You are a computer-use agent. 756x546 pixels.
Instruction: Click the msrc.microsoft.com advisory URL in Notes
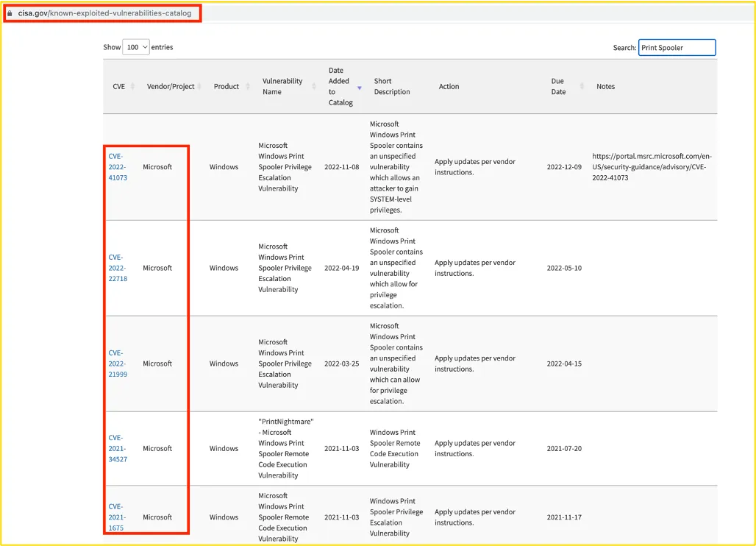pyautogui.click(x=652, y=167)
